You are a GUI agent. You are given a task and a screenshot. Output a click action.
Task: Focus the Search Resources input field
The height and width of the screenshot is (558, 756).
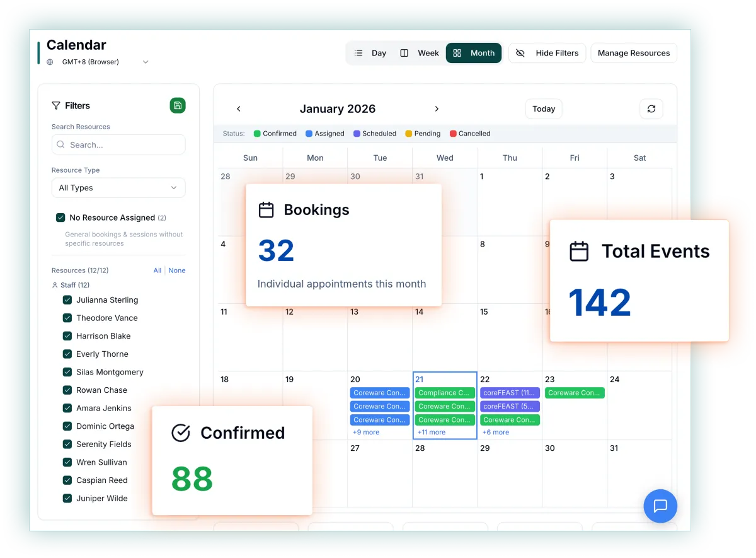click(118, 144)
